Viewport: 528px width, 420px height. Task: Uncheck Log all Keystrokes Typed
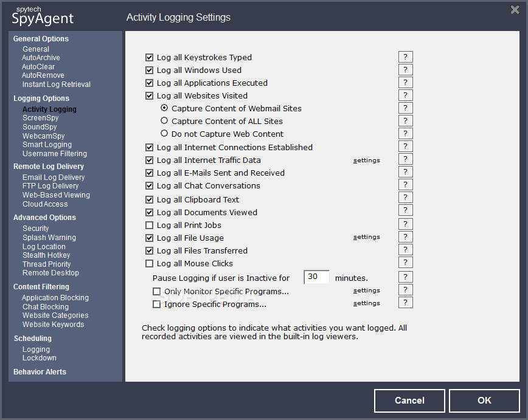click(x=149, y=58)
